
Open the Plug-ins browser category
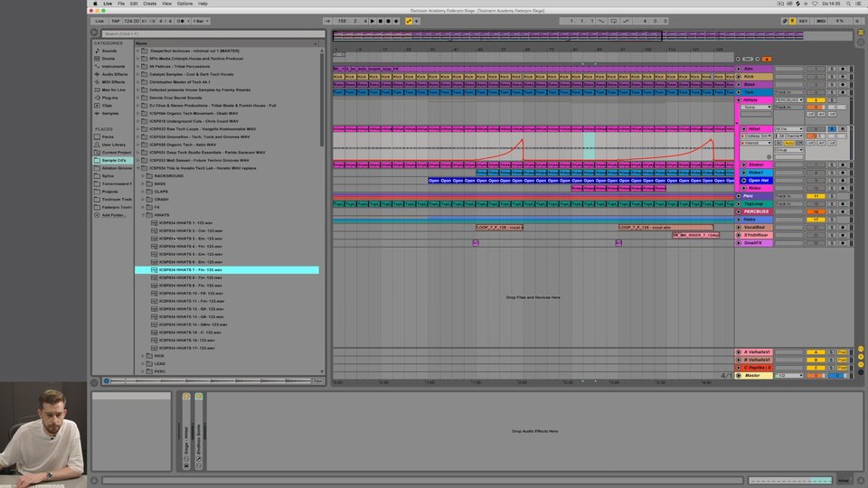coord(109,98)
